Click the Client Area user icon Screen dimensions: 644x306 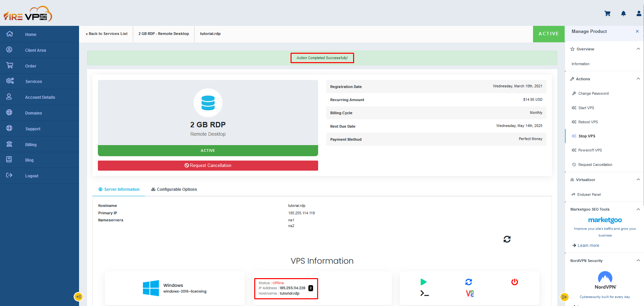click(9, 50)
